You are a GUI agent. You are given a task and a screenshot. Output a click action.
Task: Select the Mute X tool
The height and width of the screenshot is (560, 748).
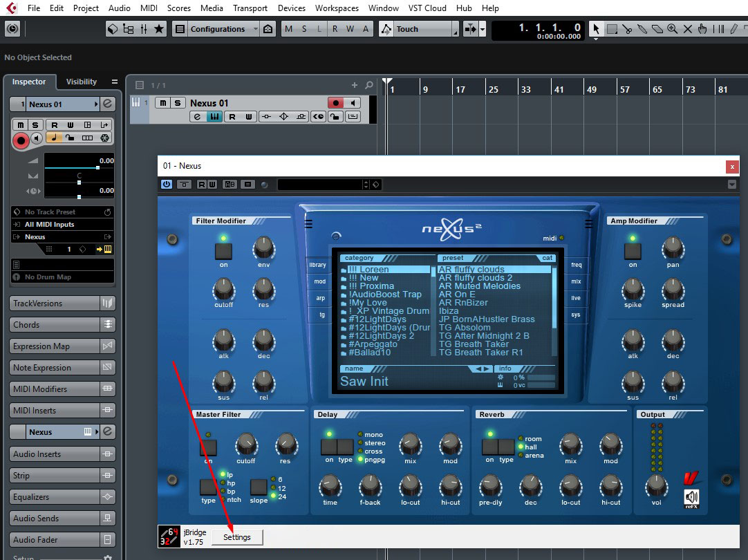[x=687, y=29]
